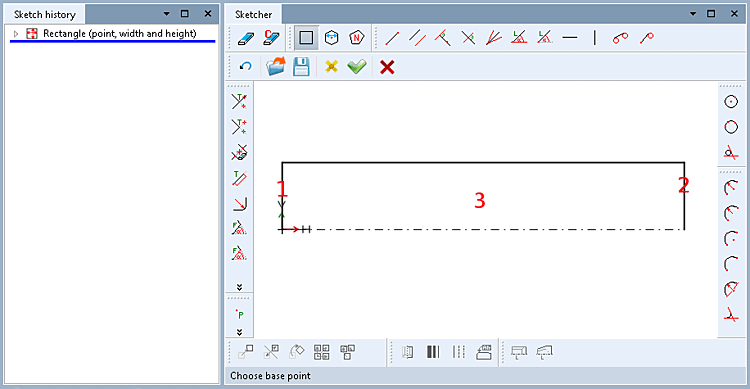Switch to the Sketcher tab

253,14
